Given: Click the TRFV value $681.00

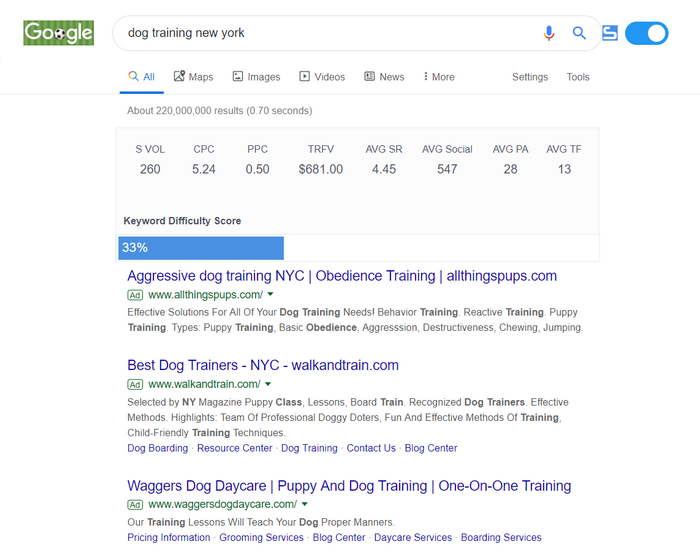Looking at the screenshot, I should (x=321, y=169).
